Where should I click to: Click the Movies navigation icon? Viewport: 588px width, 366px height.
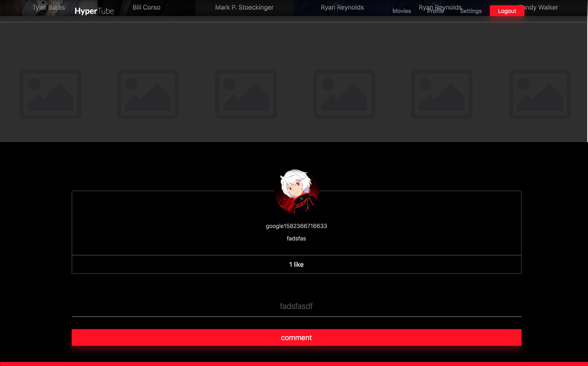click(401, 11)
